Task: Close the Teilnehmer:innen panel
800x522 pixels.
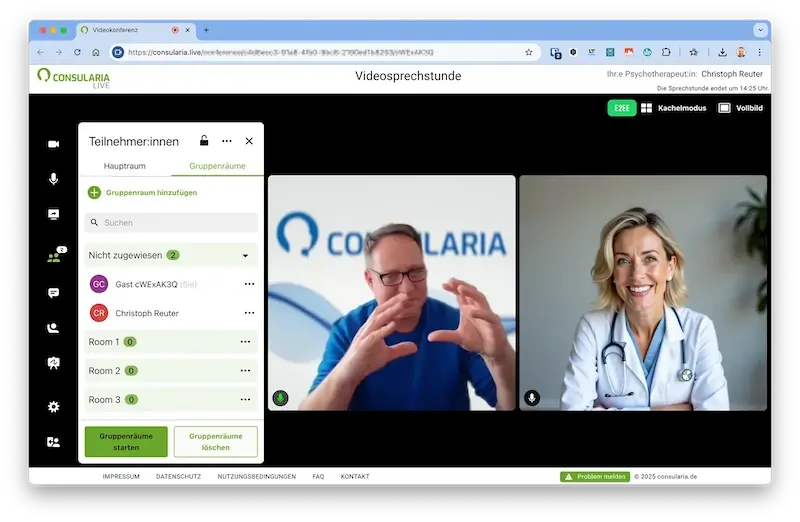Action: [249, 141]
